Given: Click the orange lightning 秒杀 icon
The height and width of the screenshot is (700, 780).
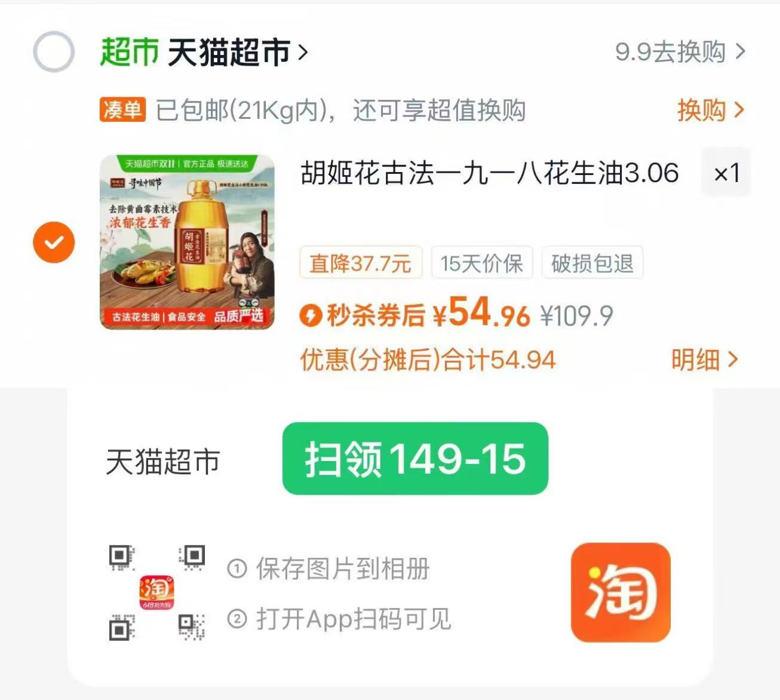Looking at the screenshot, I should coord(311,315).
